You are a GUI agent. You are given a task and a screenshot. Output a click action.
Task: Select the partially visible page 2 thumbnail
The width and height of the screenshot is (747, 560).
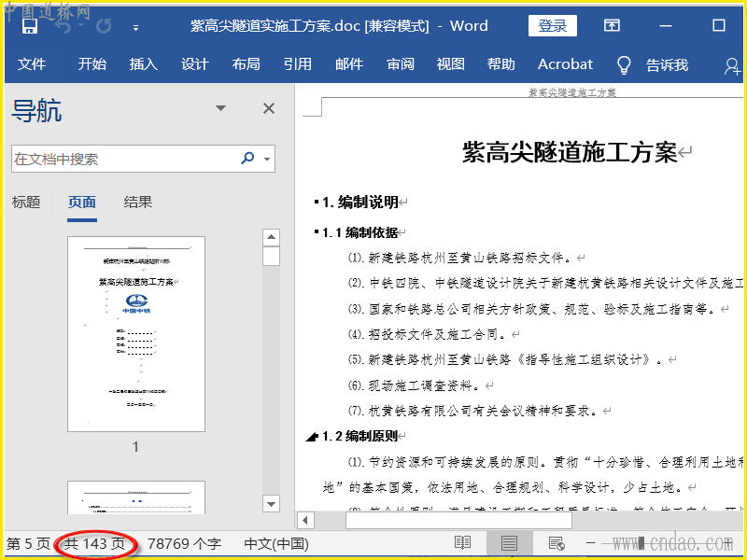coord(136,497)
